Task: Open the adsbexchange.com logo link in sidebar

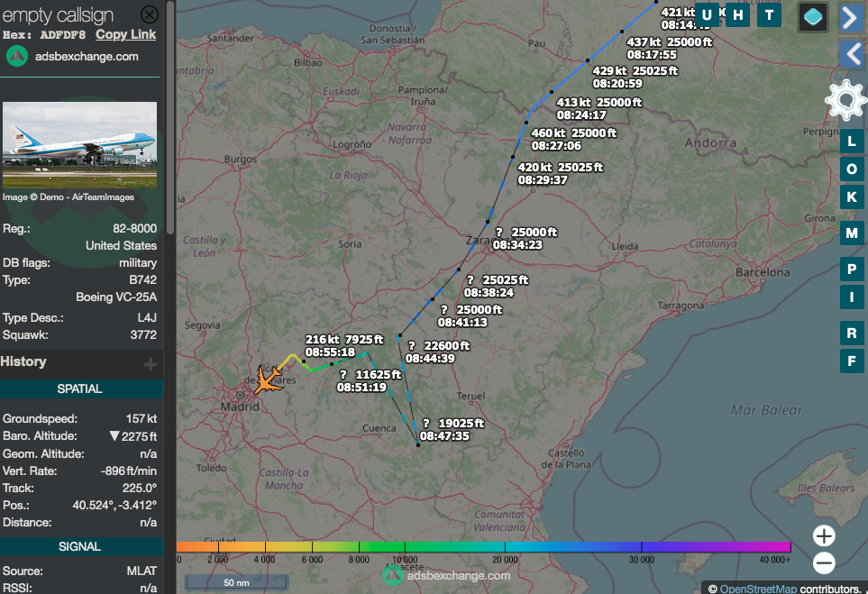Action: point(72,57)
